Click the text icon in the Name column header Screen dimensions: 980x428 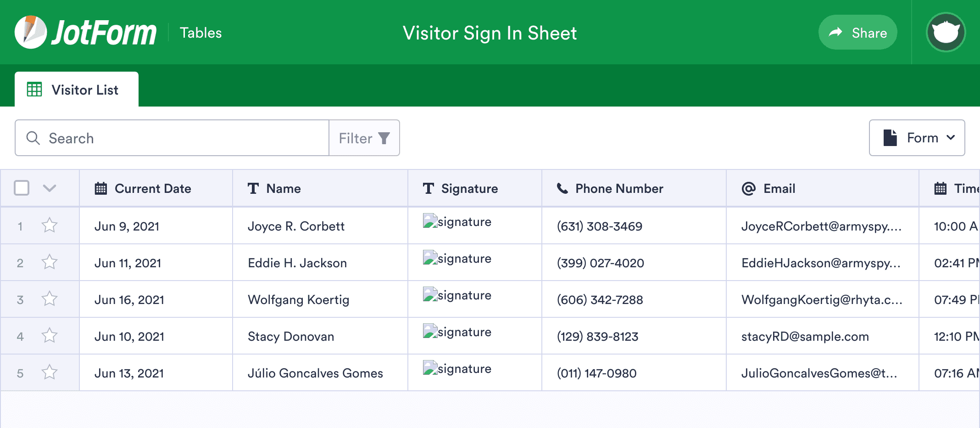tap(254, 188)
